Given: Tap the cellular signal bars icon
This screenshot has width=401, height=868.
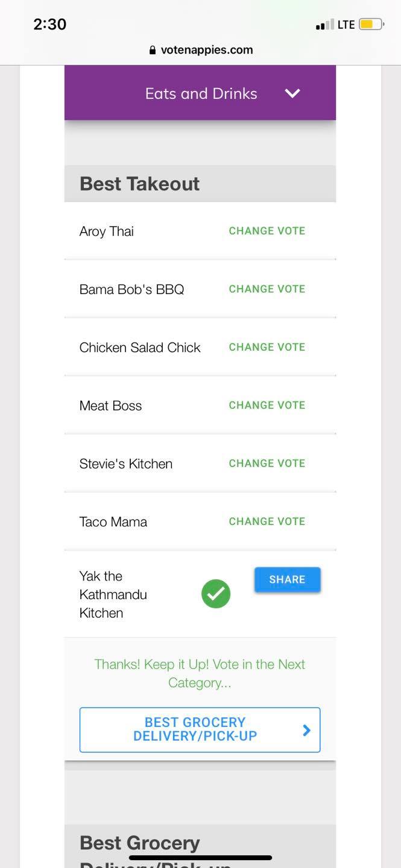Looking at the screenshot, I should pos(324,25).
